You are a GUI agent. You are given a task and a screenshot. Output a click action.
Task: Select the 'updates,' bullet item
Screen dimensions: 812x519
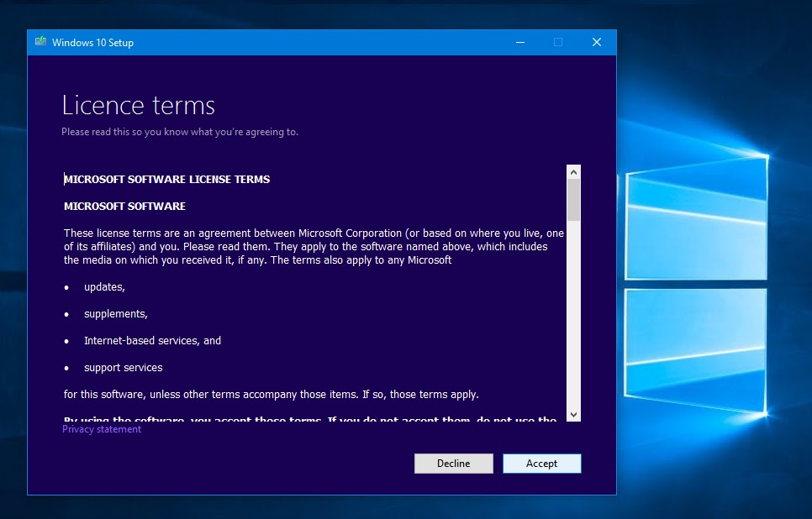(x=103, y=286)
